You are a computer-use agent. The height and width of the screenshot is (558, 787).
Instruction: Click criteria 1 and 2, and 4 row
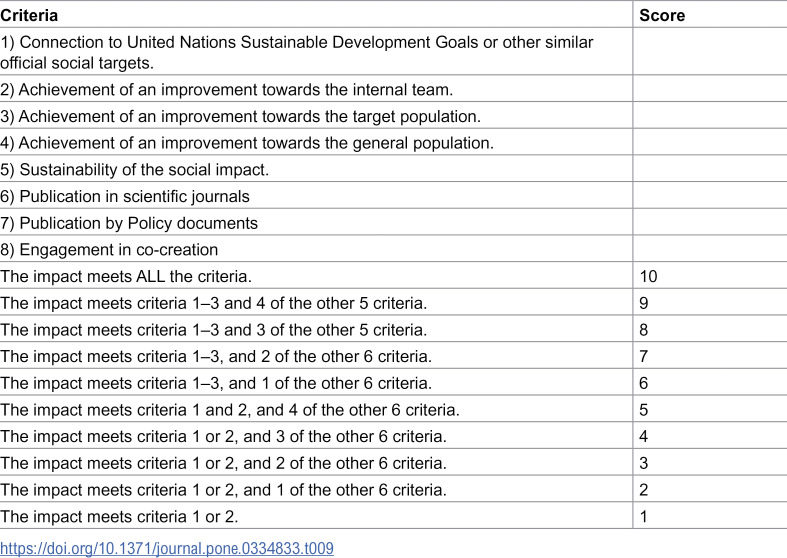394,409
